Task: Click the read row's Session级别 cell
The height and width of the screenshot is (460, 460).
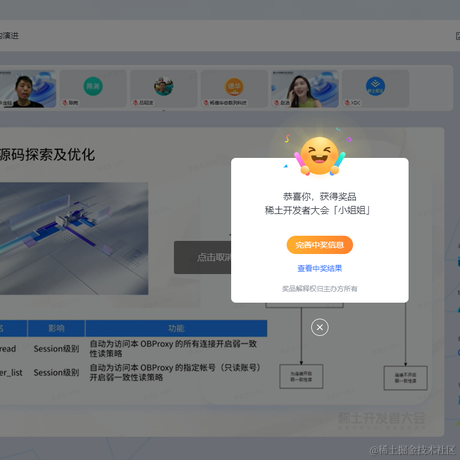Action: [56, 349]
